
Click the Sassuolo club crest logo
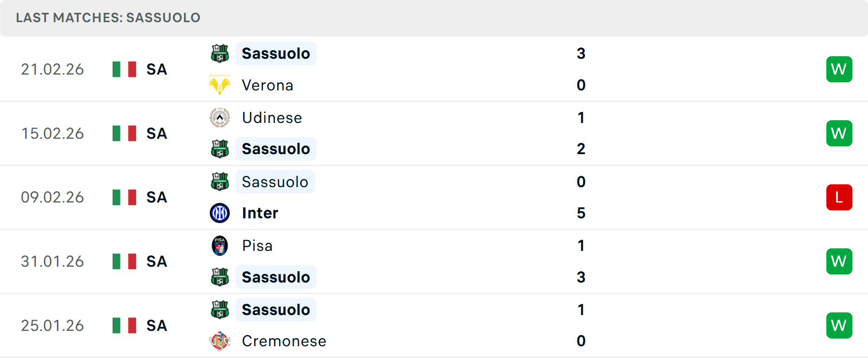coord(220,53)
